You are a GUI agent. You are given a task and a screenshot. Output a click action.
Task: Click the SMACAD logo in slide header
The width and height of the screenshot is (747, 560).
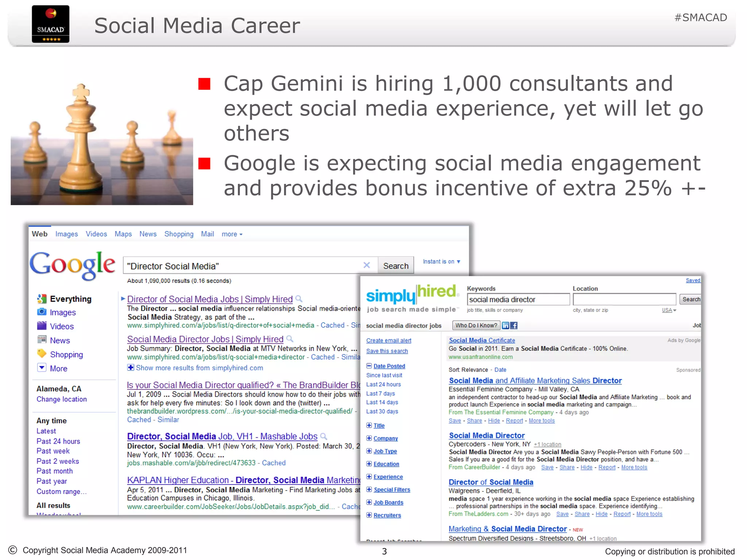pos(50,24)
